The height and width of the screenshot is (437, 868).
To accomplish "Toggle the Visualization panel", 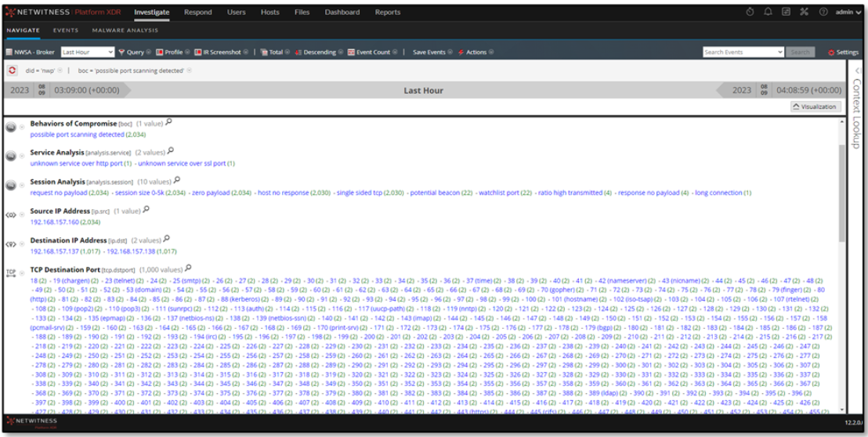I will [816, 107].
